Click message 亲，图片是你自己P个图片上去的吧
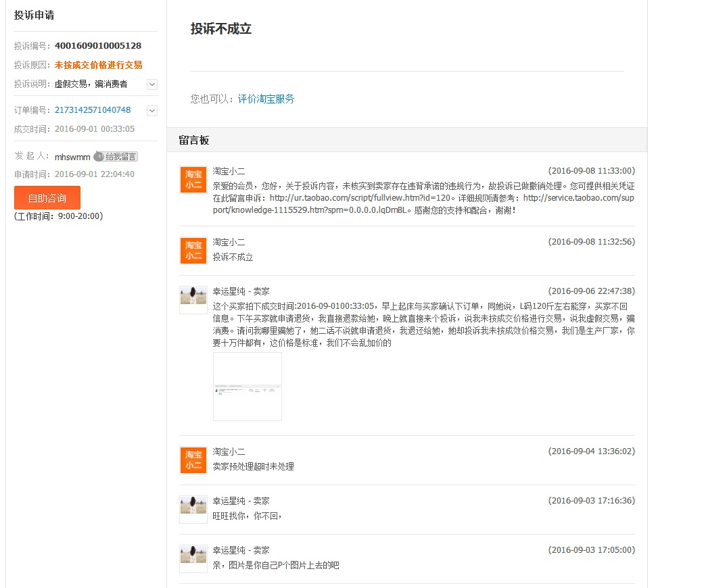Image resolution: width=704 pixels, height=588 pixels. [276, 566]
